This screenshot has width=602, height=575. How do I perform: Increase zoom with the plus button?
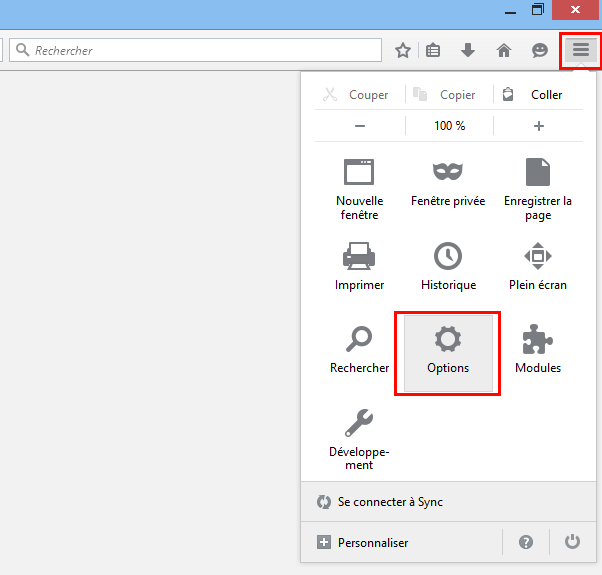(538, 126)
